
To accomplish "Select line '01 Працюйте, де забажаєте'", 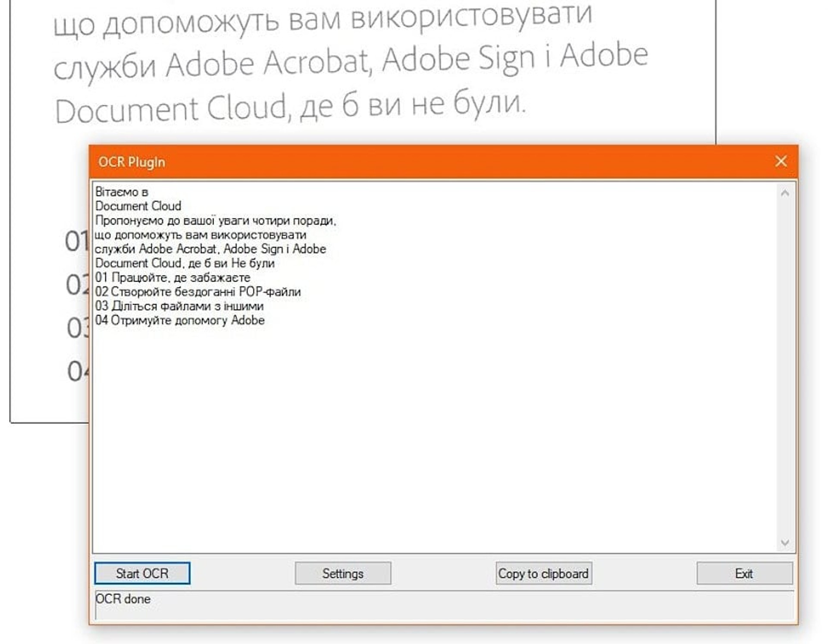I will click(172, 277).
